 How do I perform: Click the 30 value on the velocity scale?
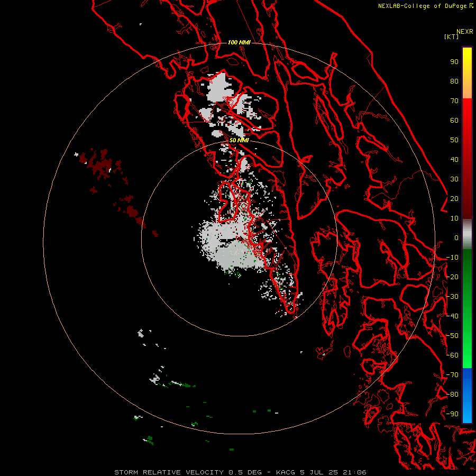pyautogui.click(x=454, y=179)
